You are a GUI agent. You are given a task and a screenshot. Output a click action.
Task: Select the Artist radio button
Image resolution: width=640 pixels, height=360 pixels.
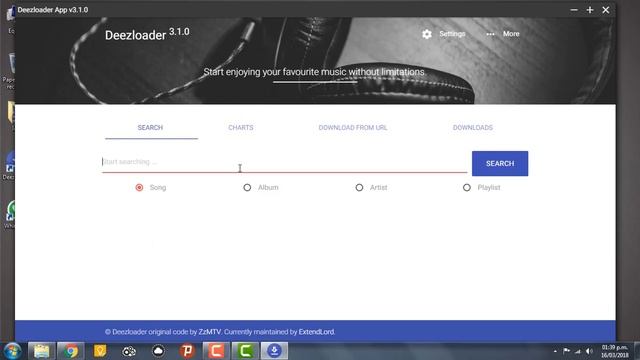pos(359,187)
